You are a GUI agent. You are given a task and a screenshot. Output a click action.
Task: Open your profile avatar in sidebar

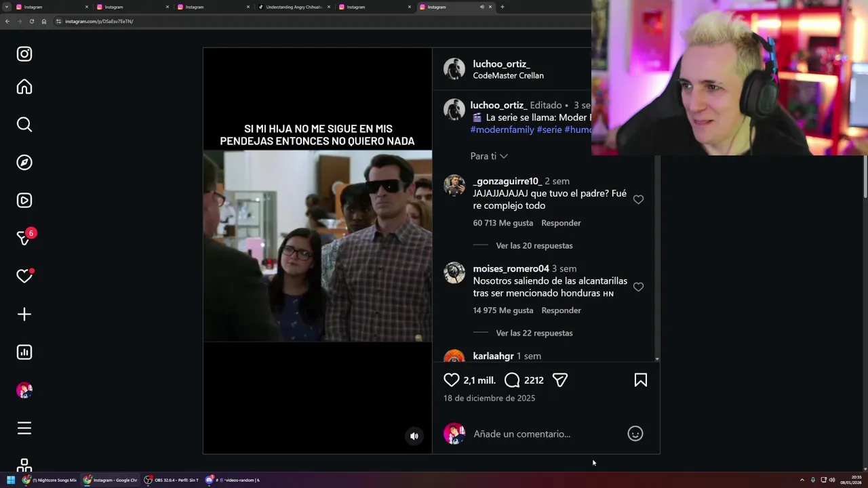click(x=24, y=390)
